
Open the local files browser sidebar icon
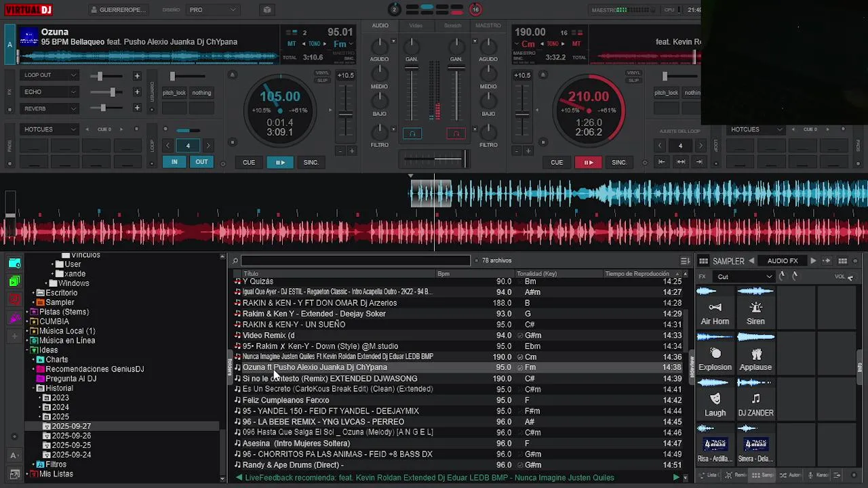click(15, 264)
